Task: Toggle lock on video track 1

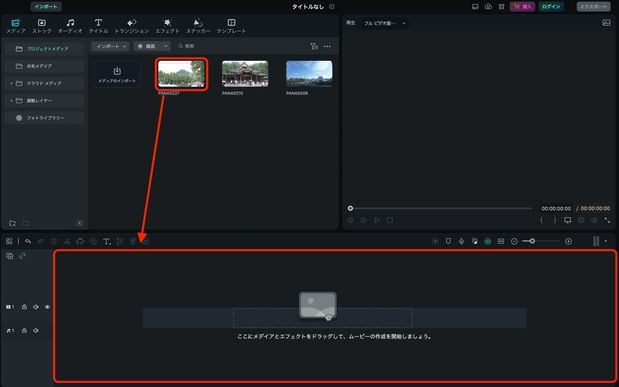Action: tap(24, 307)
